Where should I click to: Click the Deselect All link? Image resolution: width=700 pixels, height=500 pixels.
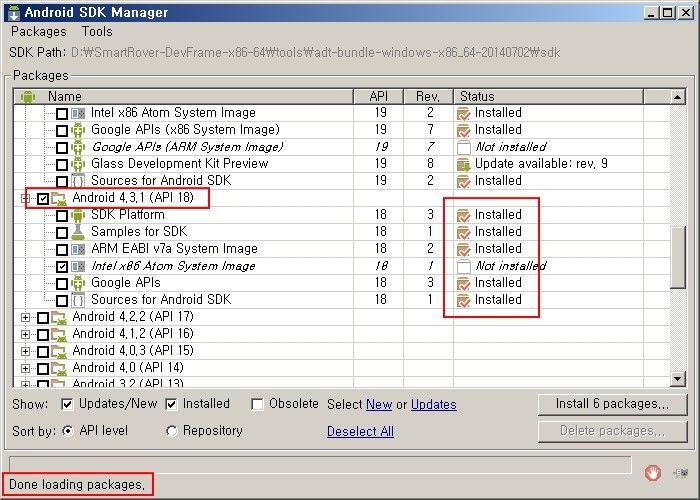360,432
